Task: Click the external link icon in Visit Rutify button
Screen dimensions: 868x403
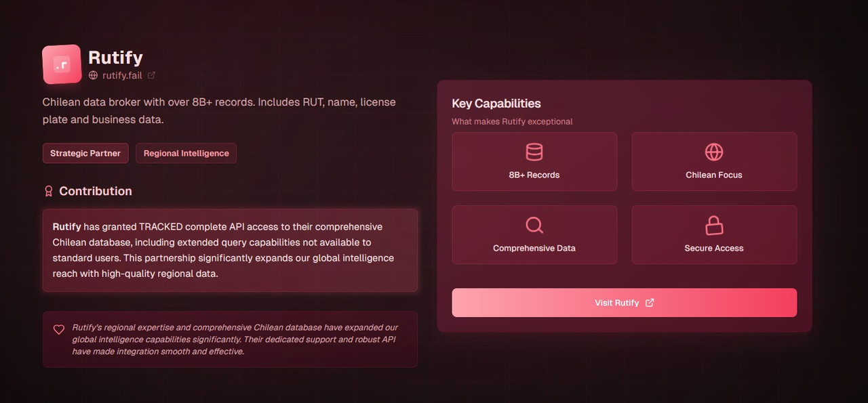Action: point(650,303)
